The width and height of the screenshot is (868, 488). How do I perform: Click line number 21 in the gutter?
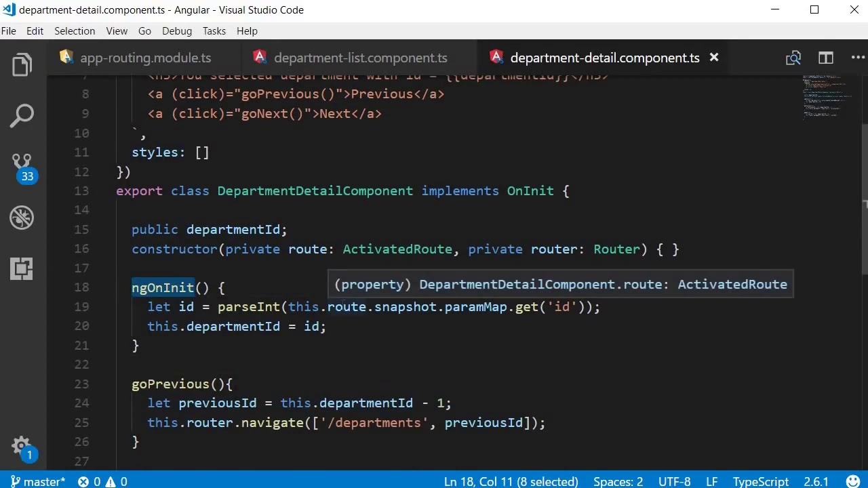point(81,346)
